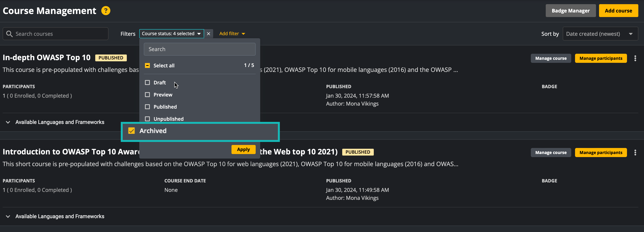The width and height of the screenshot is (644, 232).
Task: Click the 1 / 5 selection count
Action: click(x=249, y=65)
